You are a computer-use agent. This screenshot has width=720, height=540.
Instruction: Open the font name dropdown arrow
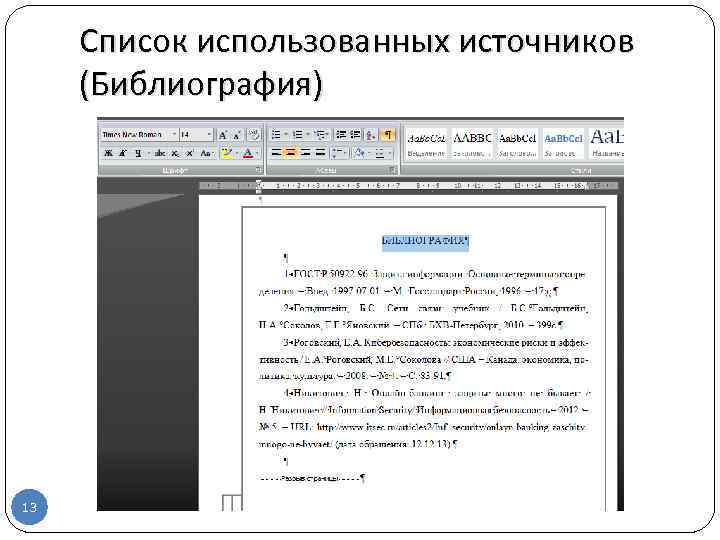[174, 135]
